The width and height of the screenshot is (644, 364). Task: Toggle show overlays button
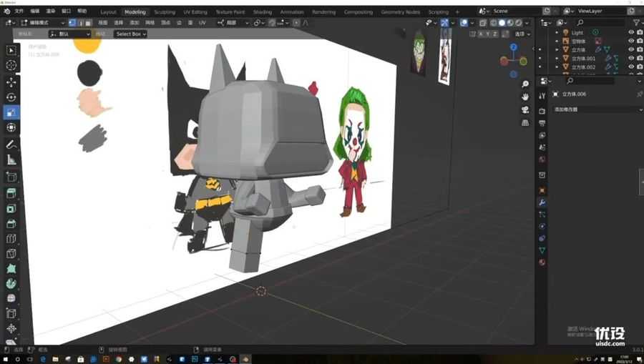[464, 23]
